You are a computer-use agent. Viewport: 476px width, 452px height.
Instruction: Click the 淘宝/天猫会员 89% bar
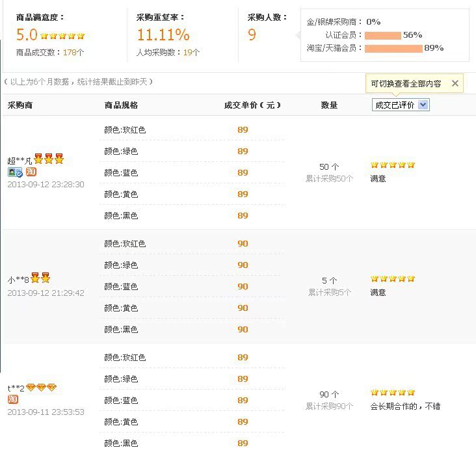393,48
